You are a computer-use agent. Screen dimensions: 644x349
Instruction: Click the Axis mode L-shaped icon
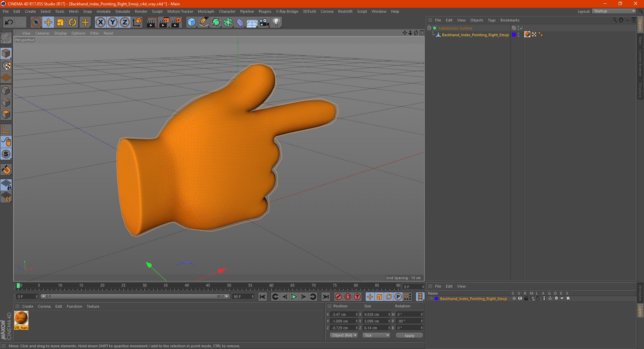tap(6, 130)
